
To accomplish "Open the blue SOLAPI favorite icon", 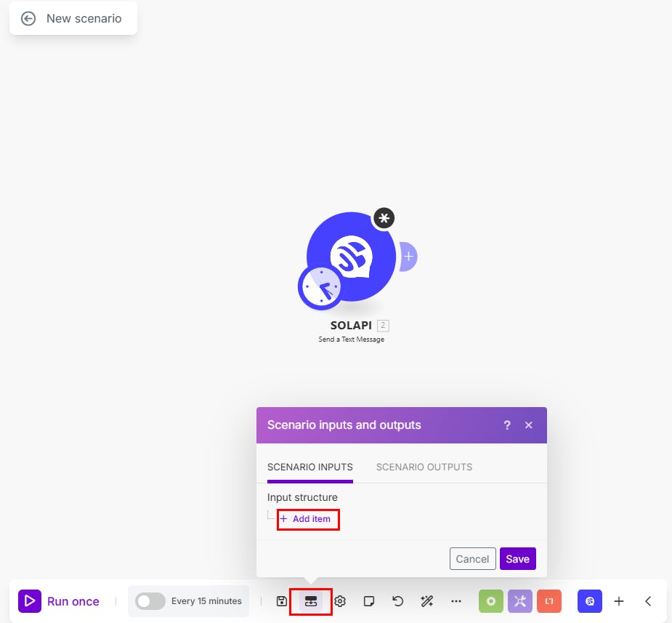I will [x=590, y=601].
